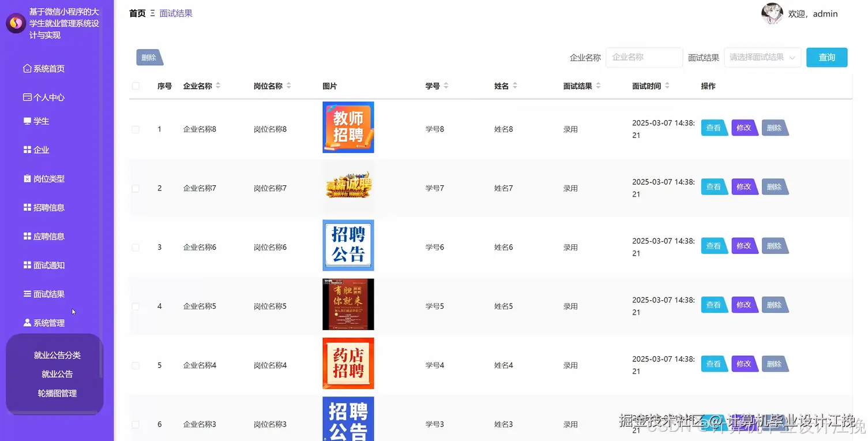Open the 岗位类型 job type icon
868x441 pixels.
point(26,178)
